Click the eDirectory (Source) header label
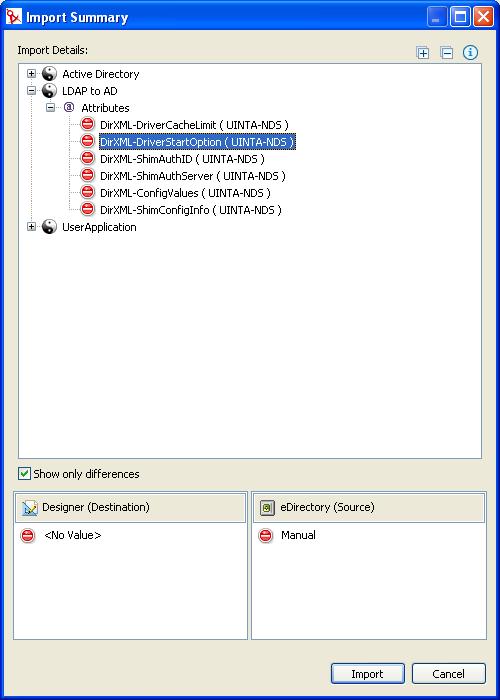This screenshot has height=700, width=500. click(x=327, y=507)
